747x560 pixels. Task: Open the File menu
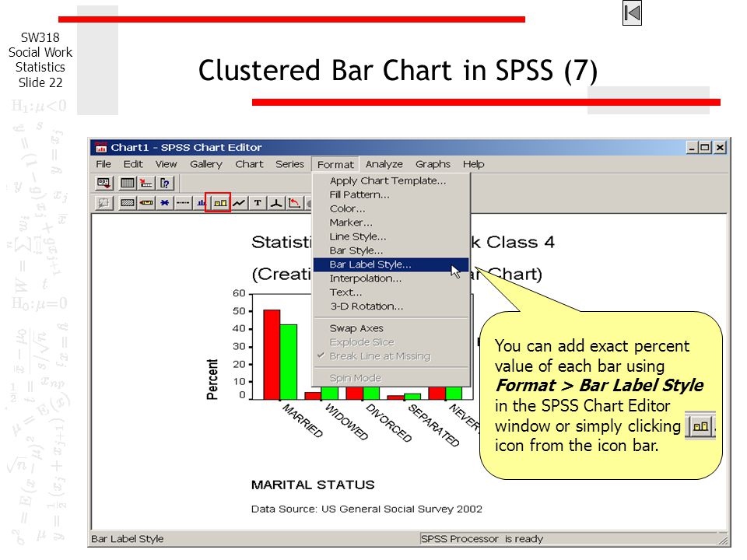point(103,164)
